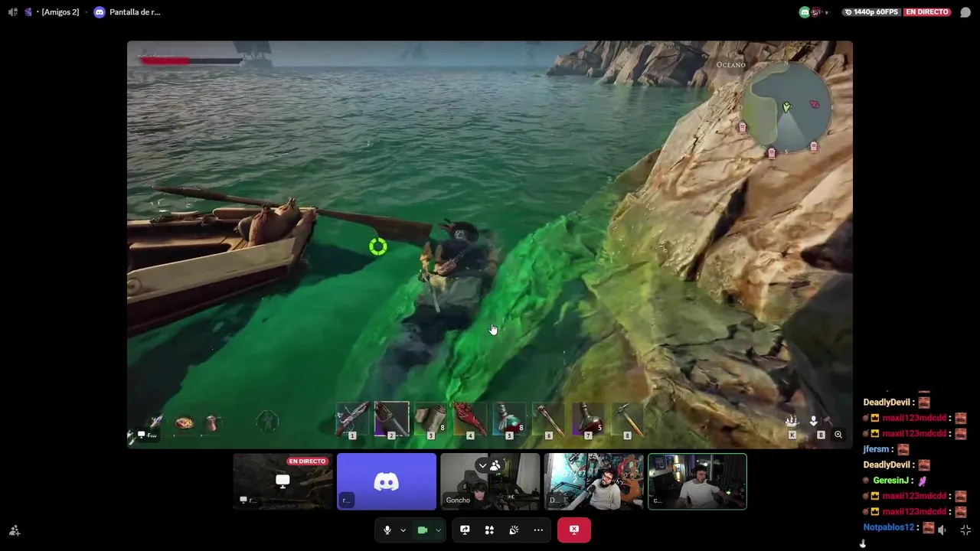This screenshot has height=551, width=980.
Task: Click the Pantalla de r... stream title
Action: [135, 12]
